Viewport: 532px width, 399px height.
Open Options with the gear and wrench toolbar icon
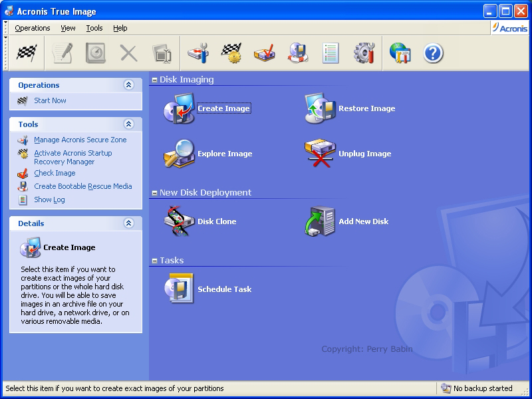point(364,53)
